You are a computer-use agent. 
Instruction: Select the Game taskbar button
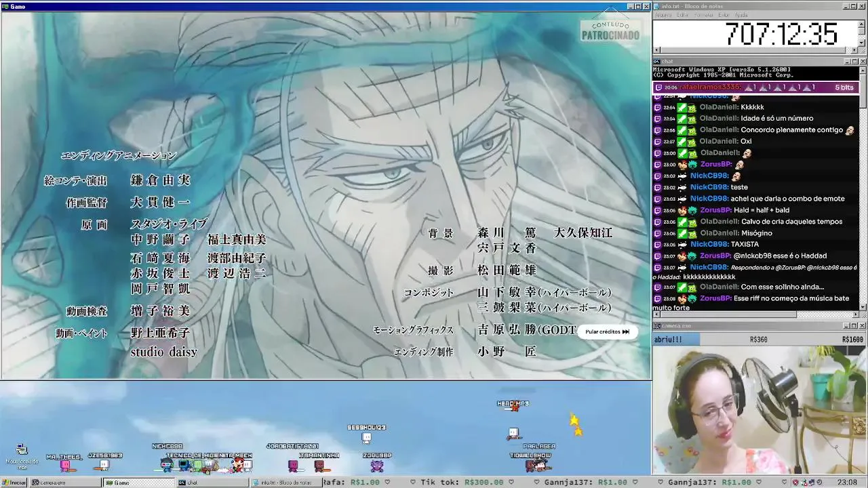coord(138,483)
